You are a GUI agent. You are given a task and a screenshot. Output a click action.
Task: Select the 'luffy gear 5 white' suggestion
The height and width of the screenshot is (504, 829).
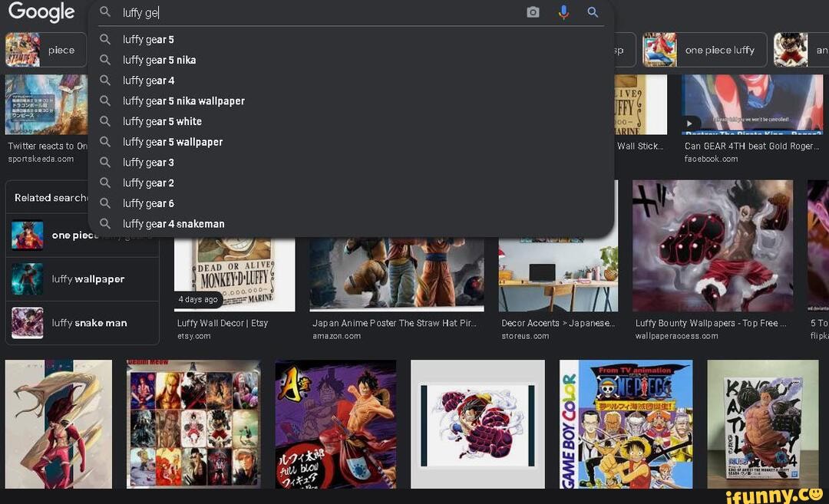pyautogui.click(x=163, y=121)
